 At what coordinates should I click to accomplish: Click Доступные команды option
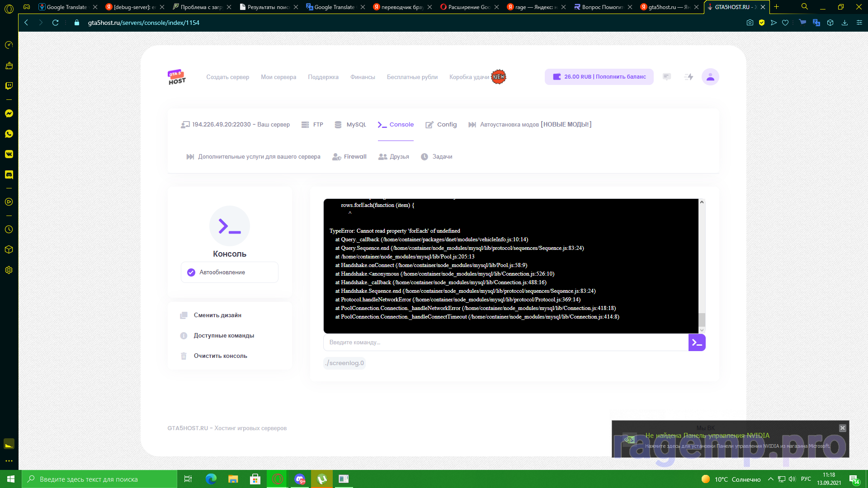point(224,336)
